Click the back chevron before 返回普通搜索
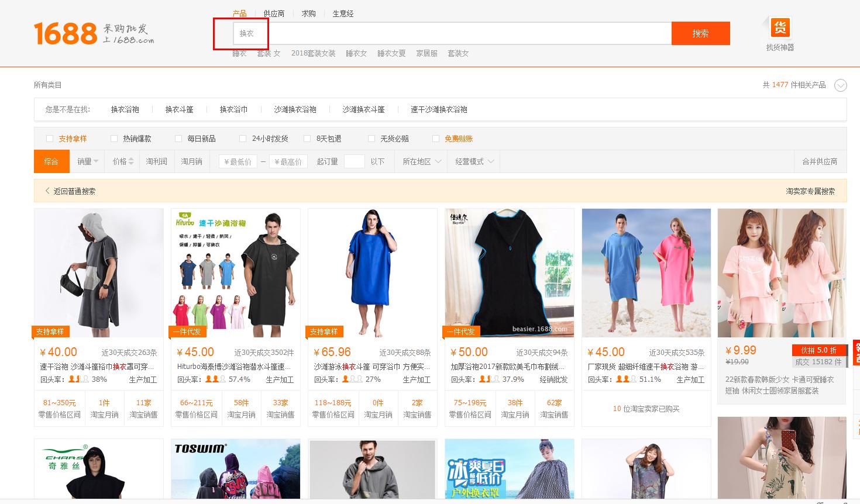Screen dimensions: 860x504 [x=47, y=191]
